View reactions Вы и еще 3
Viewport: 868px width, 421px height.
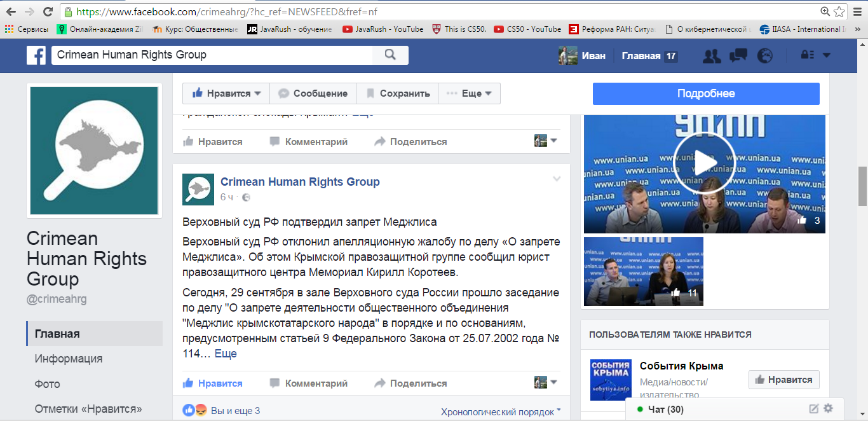(235, 411)
